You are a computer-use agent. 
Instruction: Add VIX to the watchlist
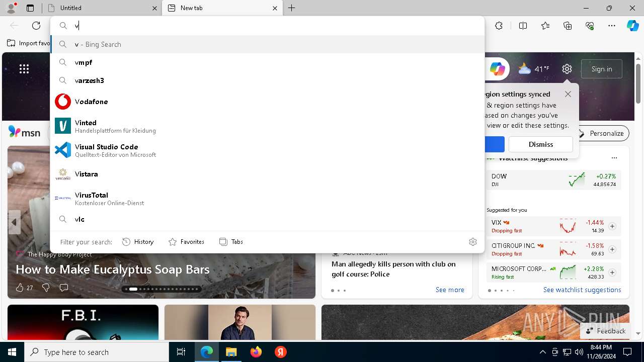coord(612,226)
